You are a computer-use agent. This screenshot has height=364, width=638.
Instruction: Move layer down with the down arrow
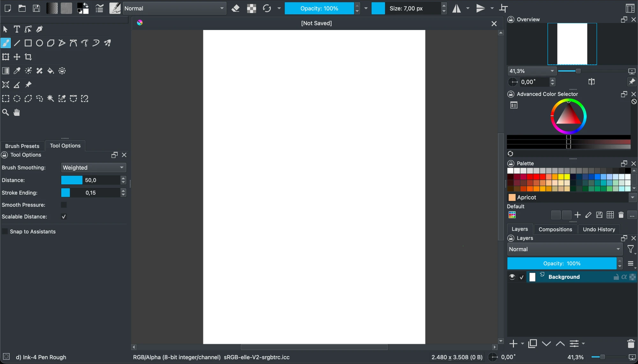(x=546, y=344)
